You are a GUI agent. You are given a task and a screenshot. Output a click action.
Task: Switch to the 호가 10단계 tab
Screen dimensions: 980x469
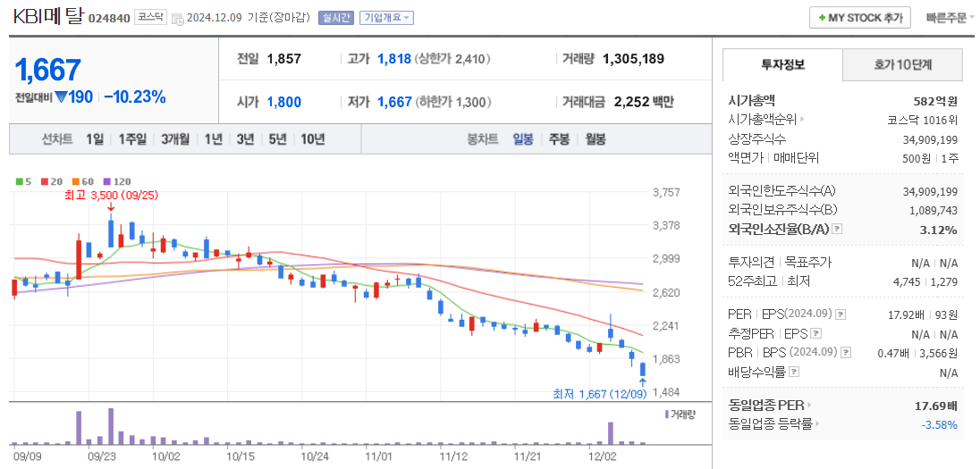902,64
